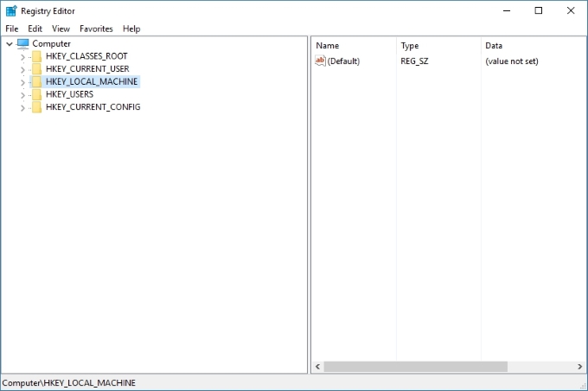Expand the HKEY_LOCAL_MACHINE key
Screen dimensions: 588x391
(x=22, y=82)
